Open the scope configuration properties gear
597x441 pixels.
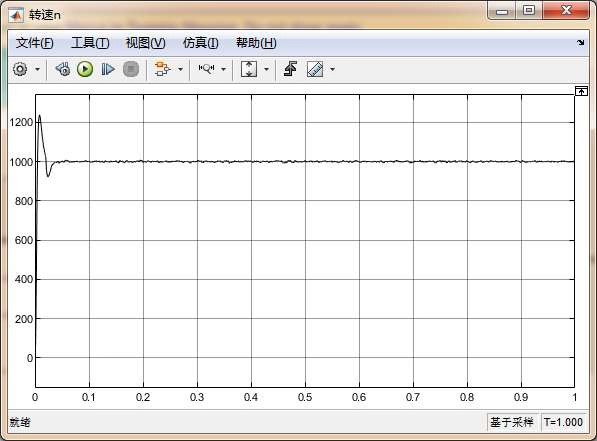20,69
